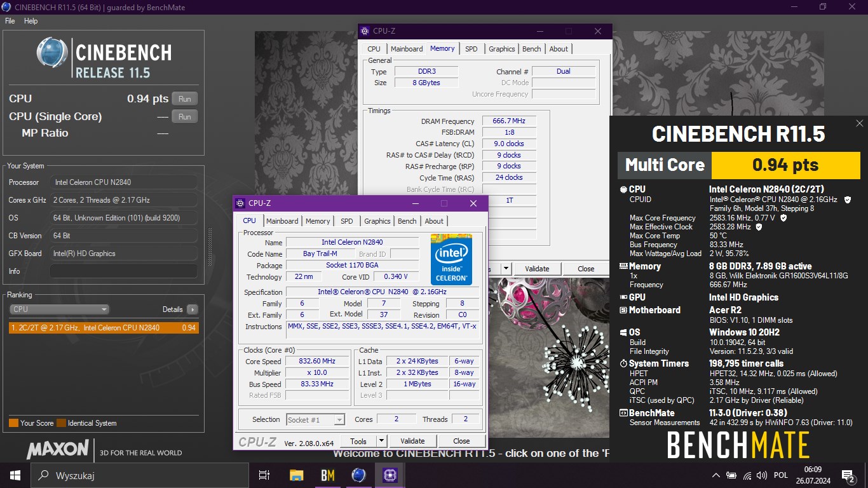Expand ranking Details arrow button

pyautogui.click(x=192, y=309)
